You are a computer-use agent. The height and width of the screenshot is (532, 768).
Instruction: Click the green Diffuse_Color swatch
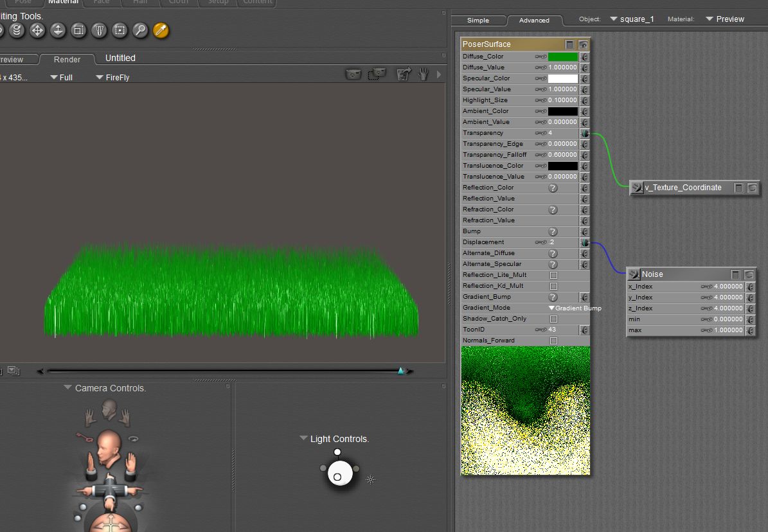(562, 57)
